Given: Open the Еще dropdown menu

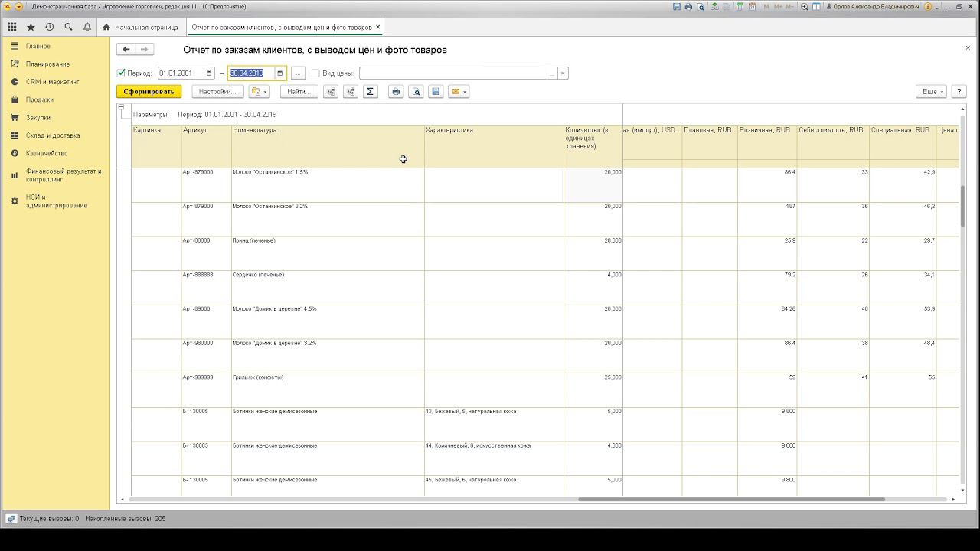Looking at the screenshot, I should coord(931,92).
